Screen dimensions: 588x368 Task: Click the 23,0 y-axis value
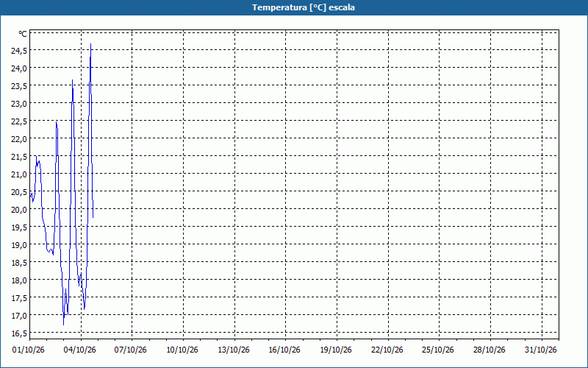point(19,104)
